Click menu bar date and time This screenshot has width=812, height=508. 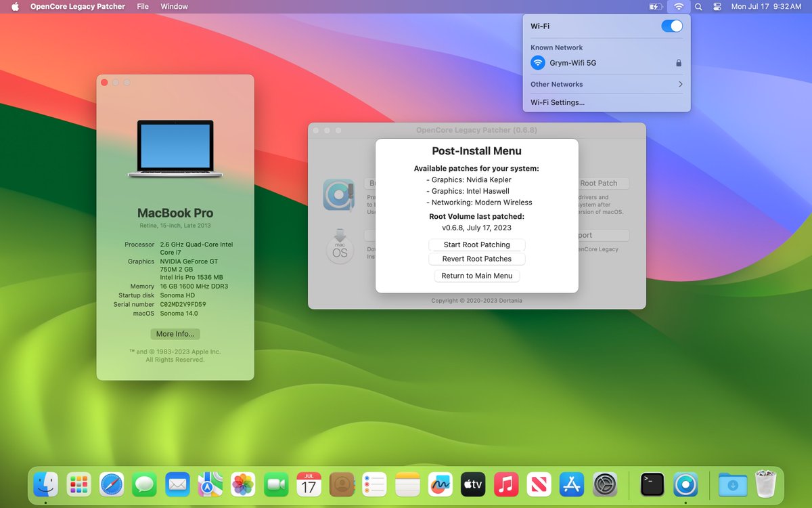tap(766, 7)
